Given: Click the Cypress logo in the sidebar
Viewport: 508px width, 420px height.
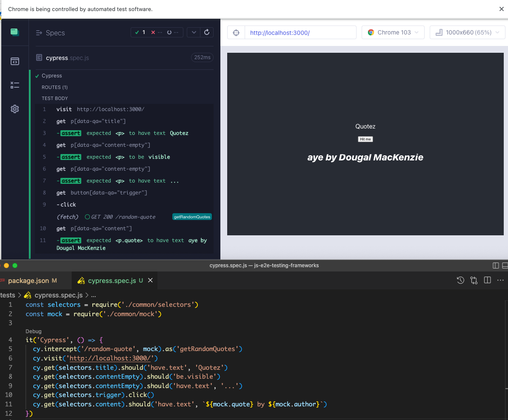Looking at the screenshot, I should [x=15, y=32].
